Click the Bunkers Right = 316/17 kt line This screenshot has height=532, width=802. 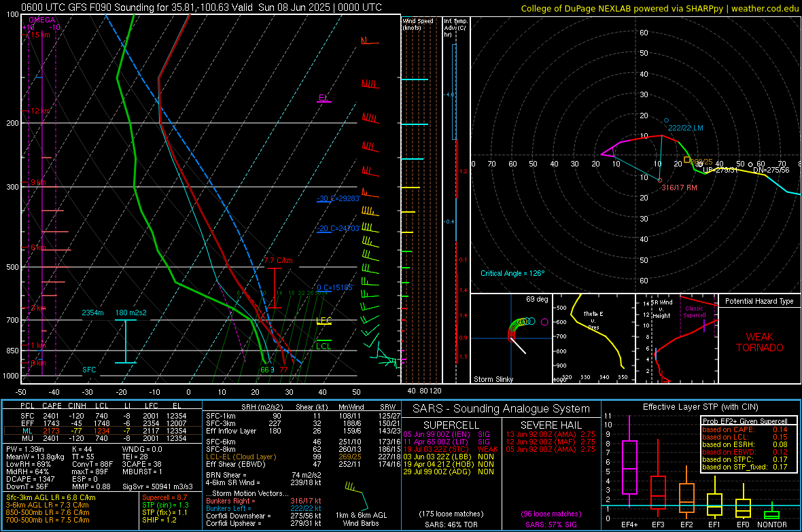click(263, 501)
